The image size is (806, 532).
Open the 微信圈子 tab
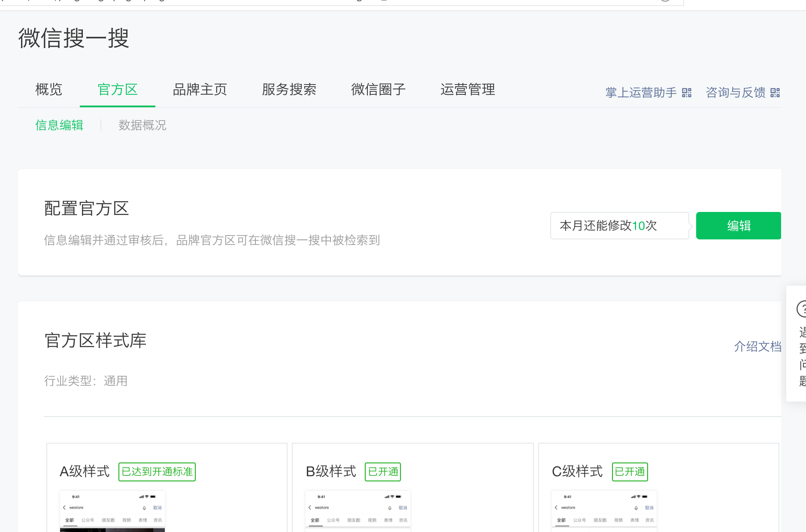point(379,90)
